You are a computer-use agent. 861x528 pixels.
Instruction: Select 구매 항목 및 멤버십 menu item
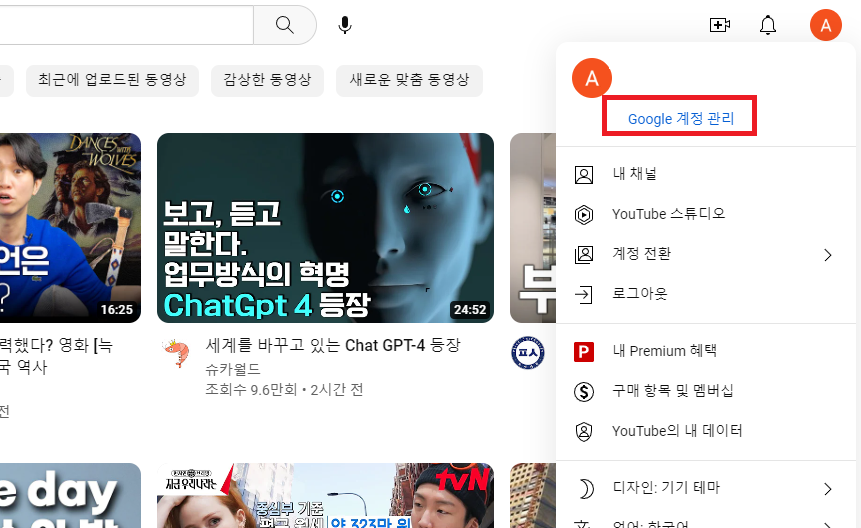(x=706, y=392)
